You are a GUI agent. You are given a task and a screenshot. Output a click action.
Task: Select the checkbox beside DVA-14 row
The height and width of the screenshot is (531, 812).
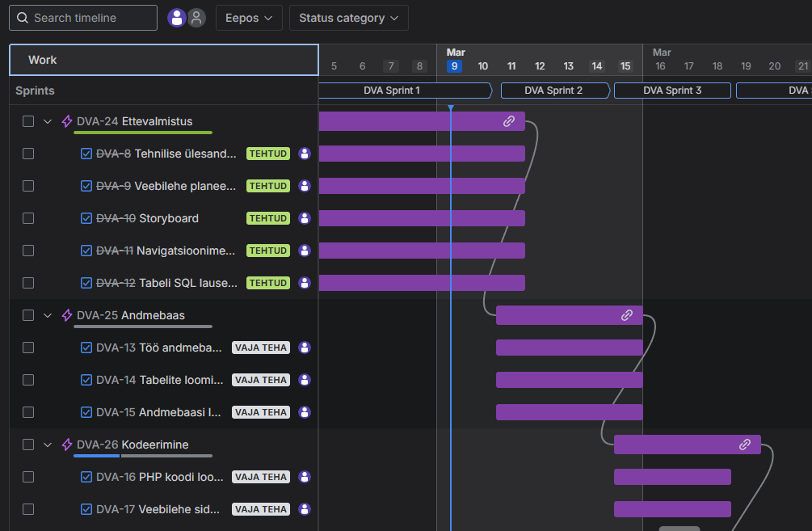28,380
